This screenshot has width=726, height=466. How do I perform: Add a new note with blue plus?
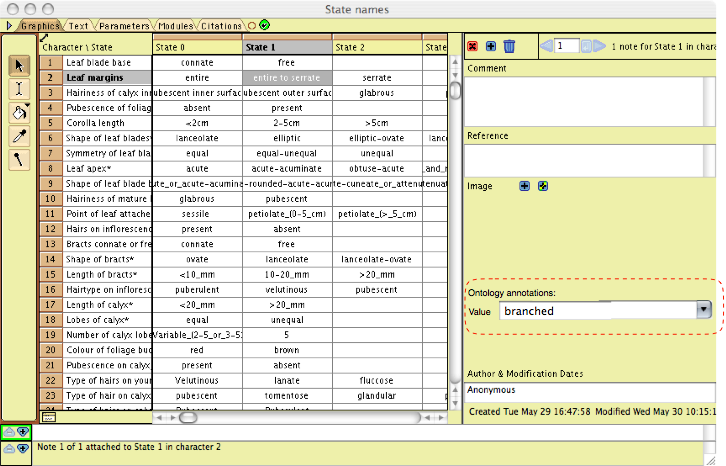click(491, 46)
